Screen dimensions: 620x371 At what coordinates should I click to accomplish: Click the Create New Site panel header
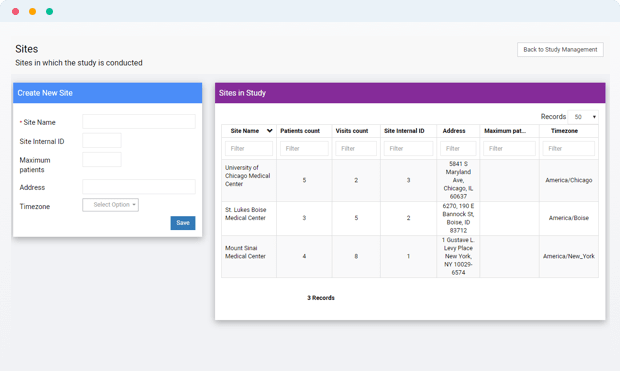pyautogui.click(x=108, y=93)
